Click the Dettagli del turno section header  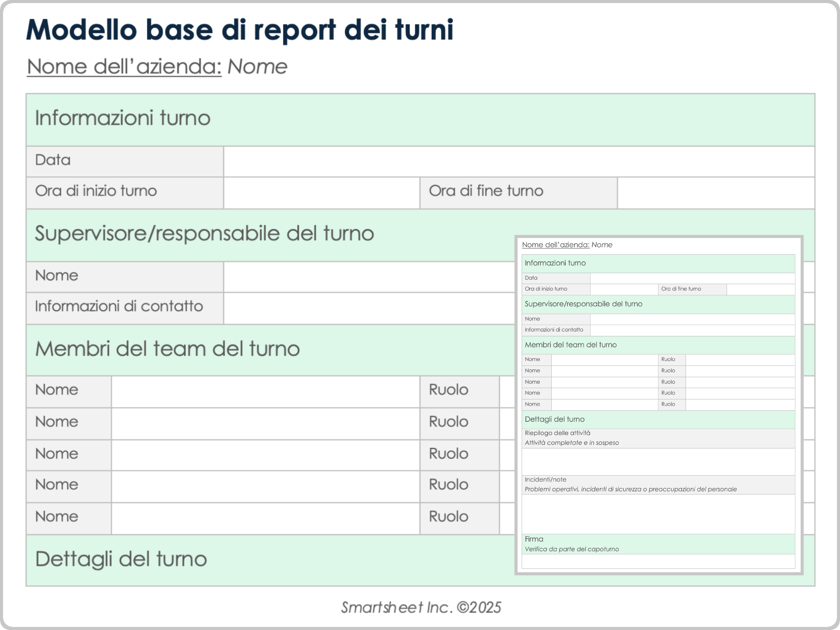click(121, 559)
